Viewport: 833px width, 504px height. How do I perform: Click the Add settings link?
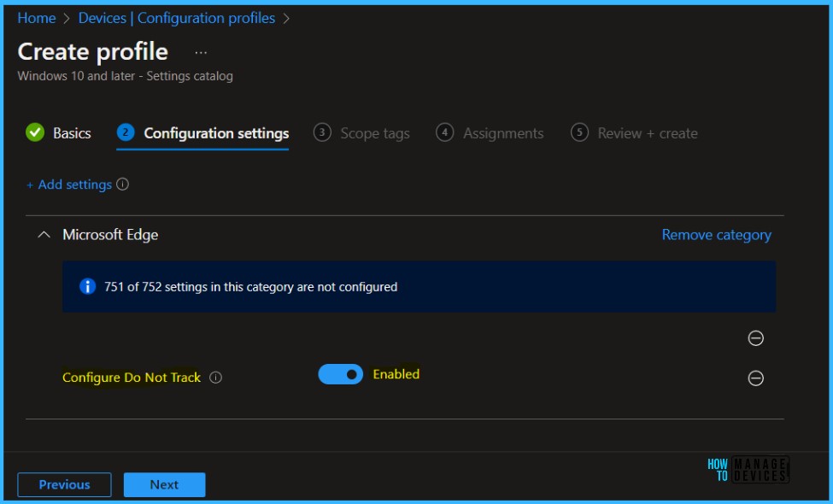click(69, 185)
